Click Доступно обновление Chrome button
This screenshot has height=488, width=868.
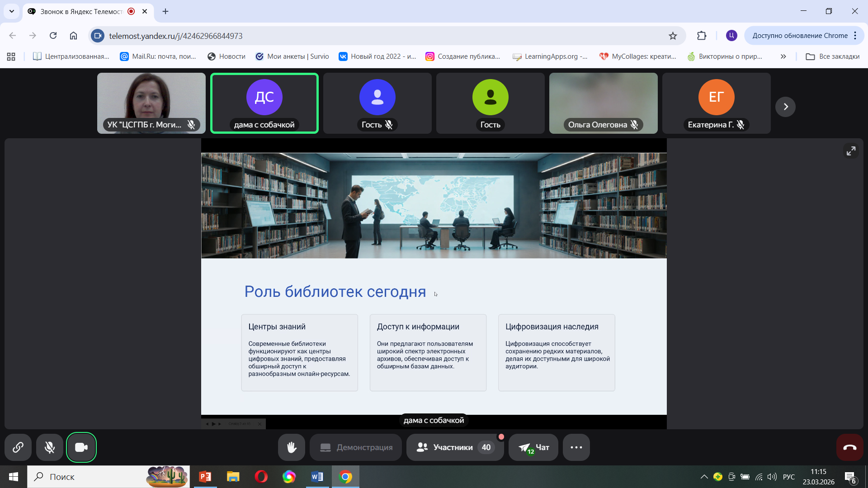(x=799, y=36)
